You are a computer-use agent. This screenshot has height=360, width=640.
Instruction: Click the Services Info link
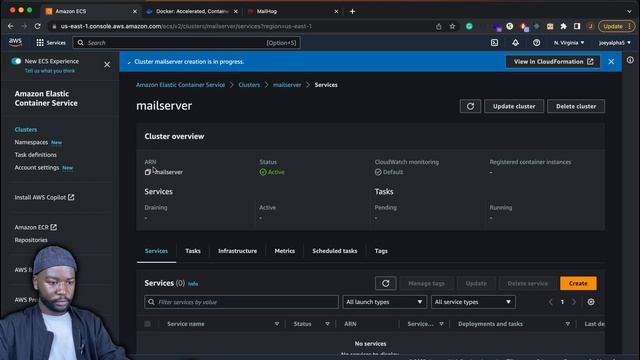coord(193,284)
